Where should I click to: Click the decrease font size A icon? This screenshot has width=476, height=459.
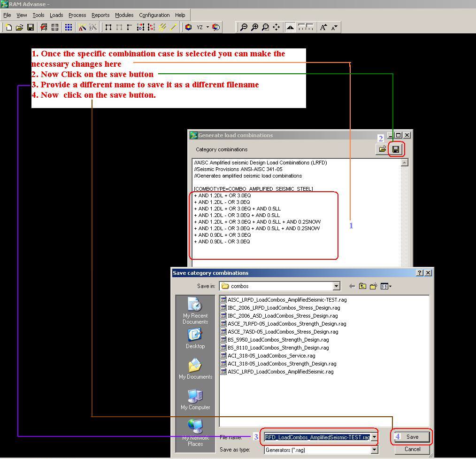334,27
